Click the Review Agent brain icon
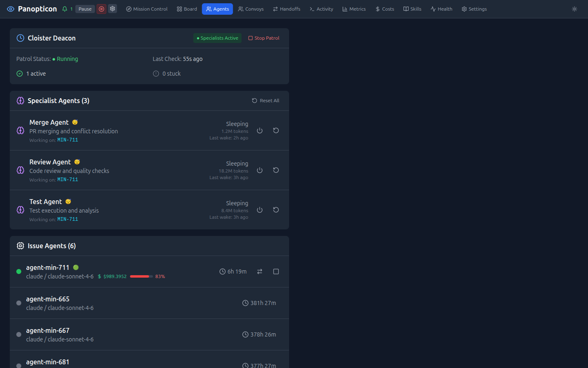Viewport: 588px width, 368px height. tap(20, 170)
